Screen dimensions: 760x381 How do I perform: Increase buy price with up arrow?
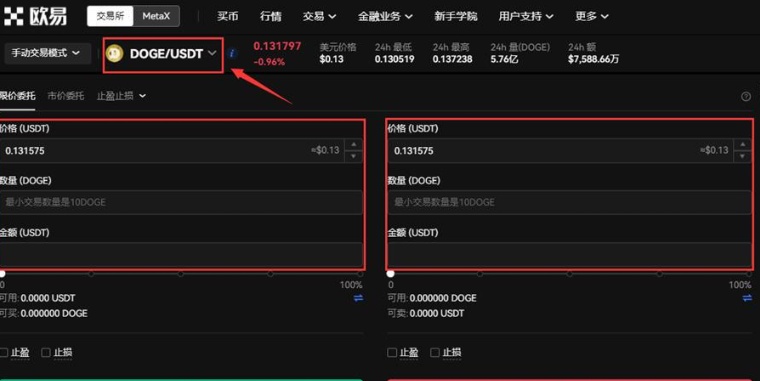[x=353, y=144]
